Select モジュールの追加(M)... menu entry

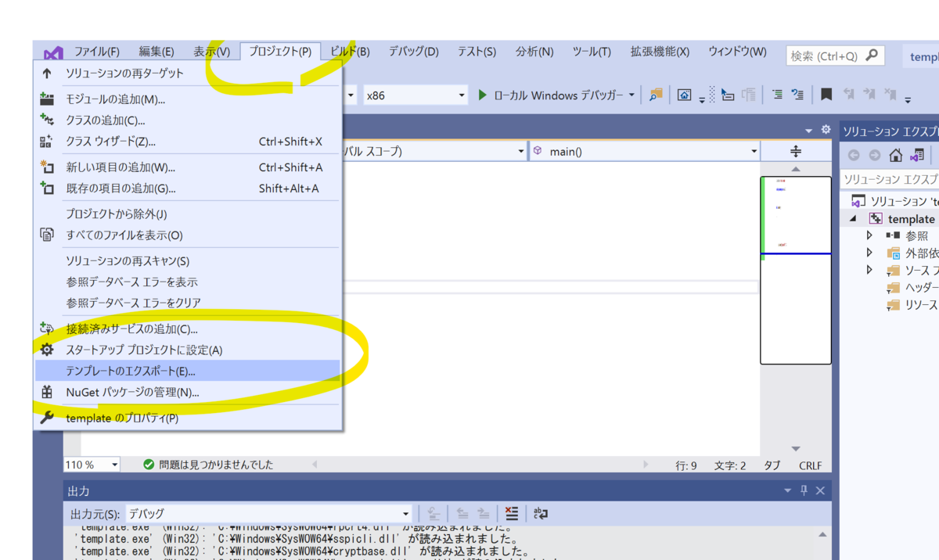[x=188, y=99]
